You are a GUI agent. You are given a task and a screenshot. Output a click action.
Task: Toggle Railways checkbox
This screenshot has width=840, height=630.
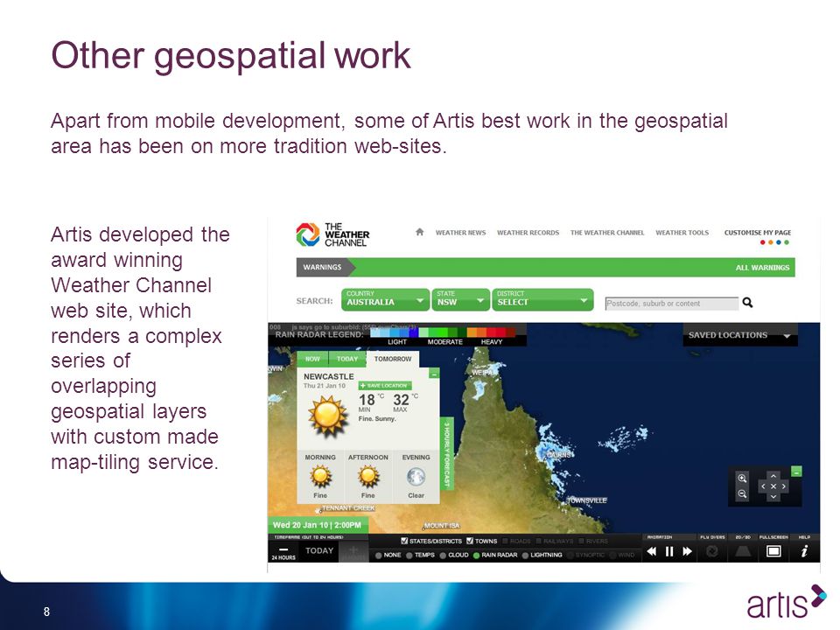[x=539, y=541]
